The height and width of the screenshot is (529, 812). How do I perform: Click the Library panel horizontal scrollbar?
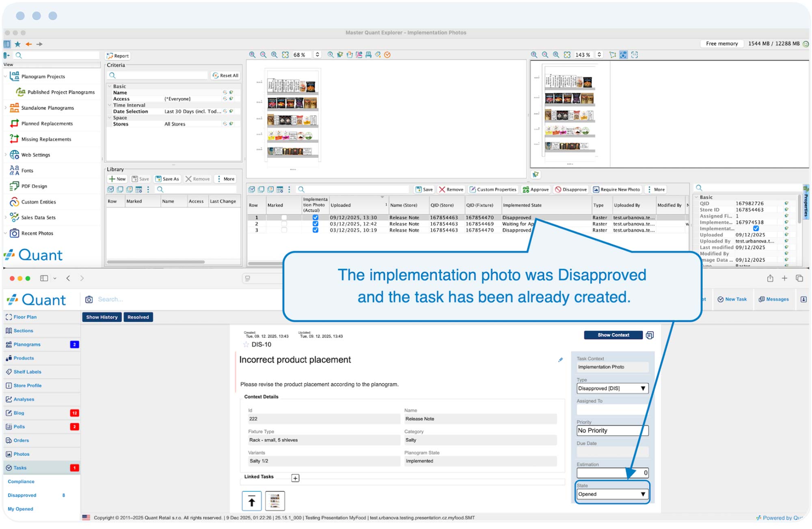coord(155,262)
